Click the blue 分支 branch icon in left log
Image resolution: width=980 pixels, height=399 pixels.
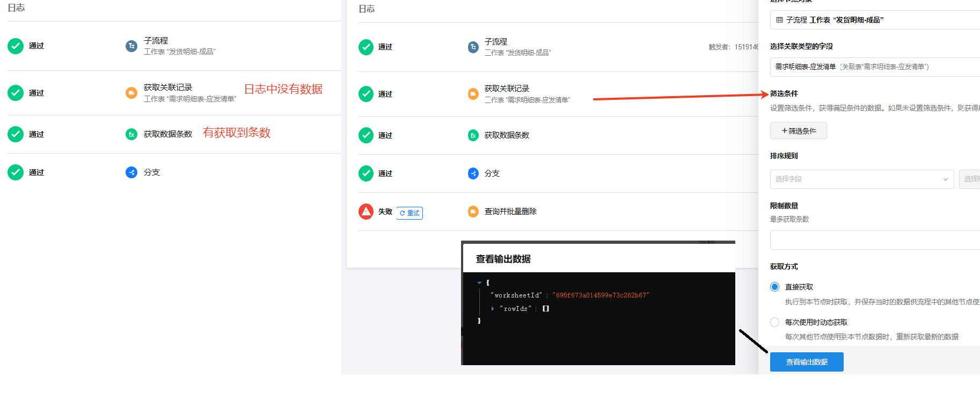tap(131, 172)
